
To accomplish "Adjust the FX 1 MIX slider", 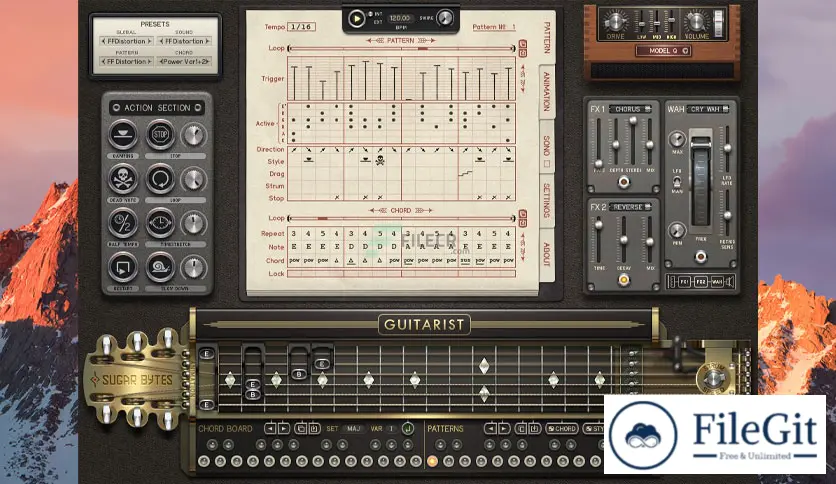I will [x=650, y=144].
